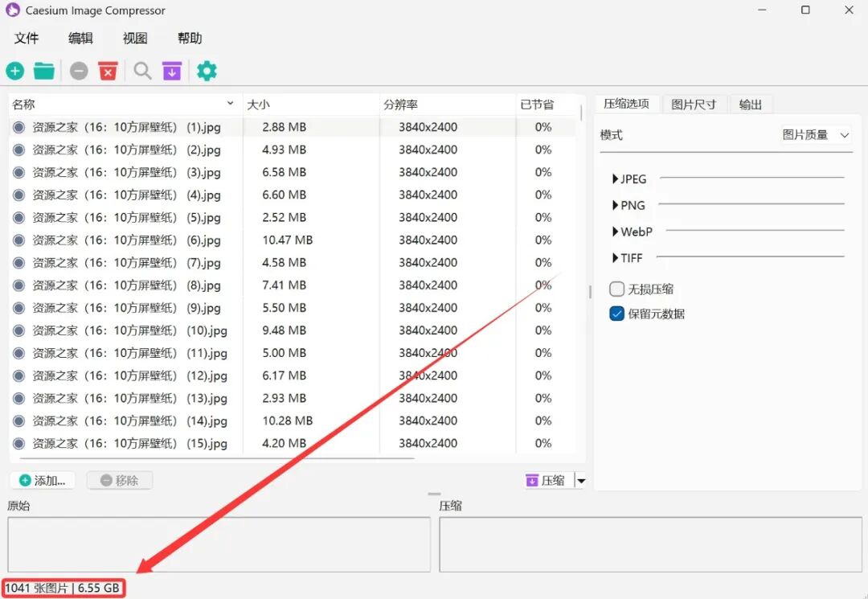Click the 压缩 button below the list
The image size is (868, 599).
[x=545, y=481]
